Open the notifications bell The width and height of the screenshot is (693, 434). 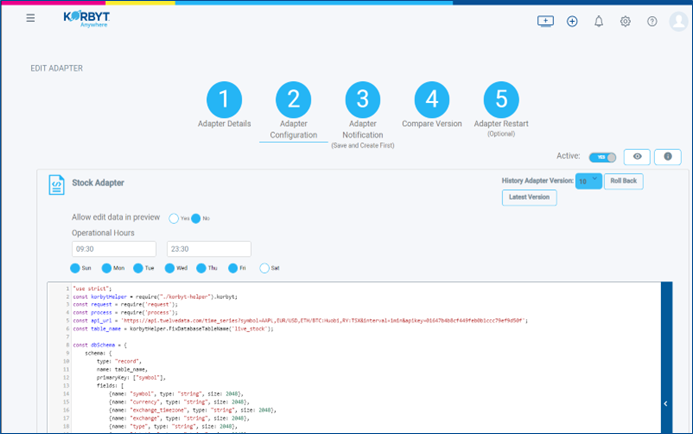tap(599, 21)
